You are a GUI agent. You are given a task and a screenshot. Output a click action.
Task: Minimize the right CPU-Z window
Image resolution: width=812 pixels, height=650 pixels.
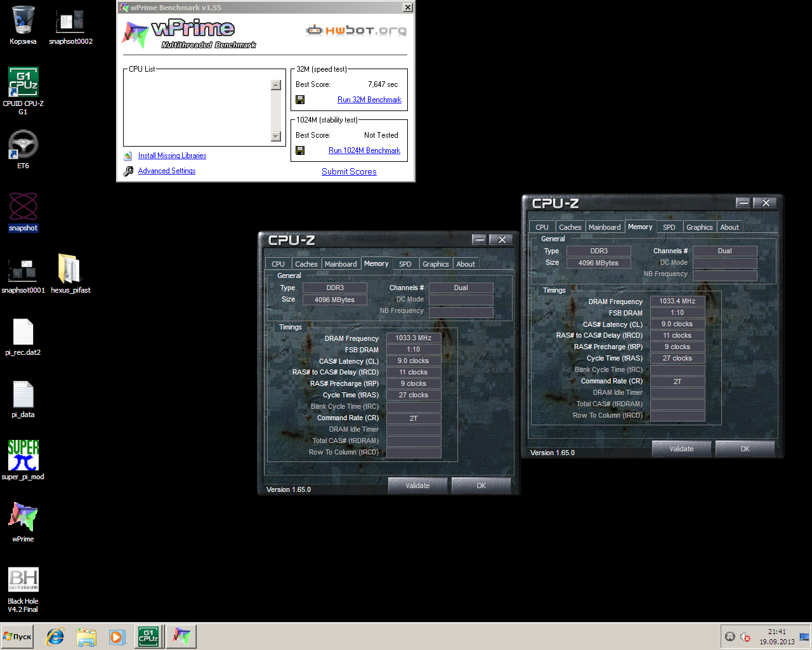(743, 202)
